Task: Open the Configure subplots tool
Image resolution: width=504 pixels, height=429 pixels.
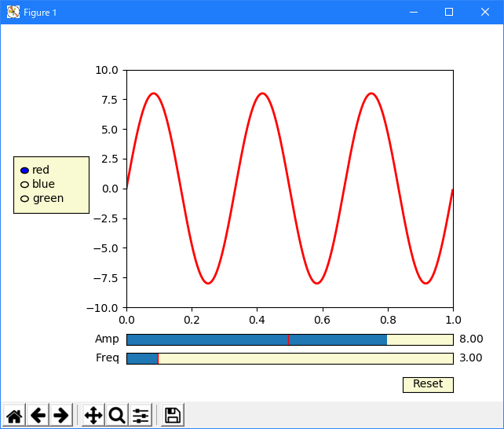Action: [x=141, y=416]
